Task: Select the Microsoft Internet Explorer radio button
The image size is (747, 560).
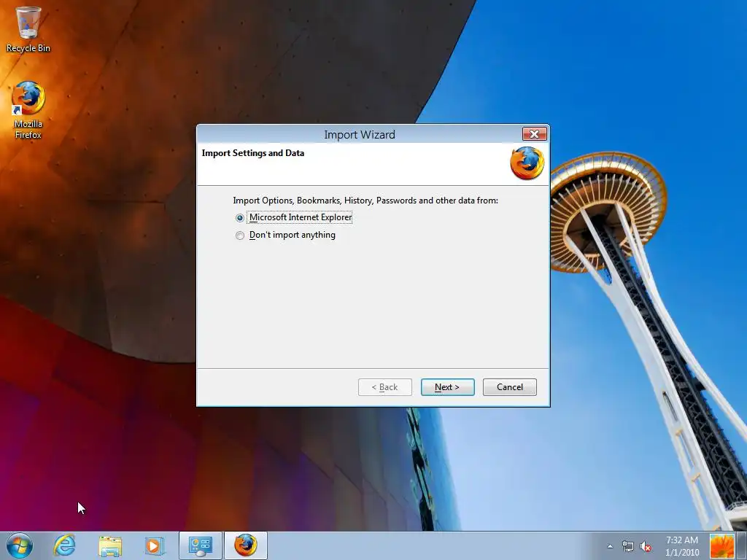Action: [x=240, y=217]
